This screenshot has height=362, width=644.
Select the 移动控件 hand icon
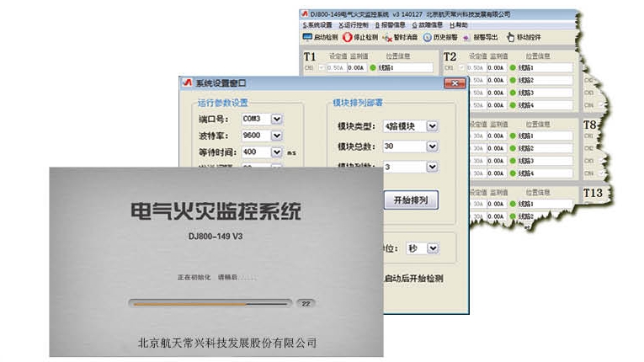point(510,37)
